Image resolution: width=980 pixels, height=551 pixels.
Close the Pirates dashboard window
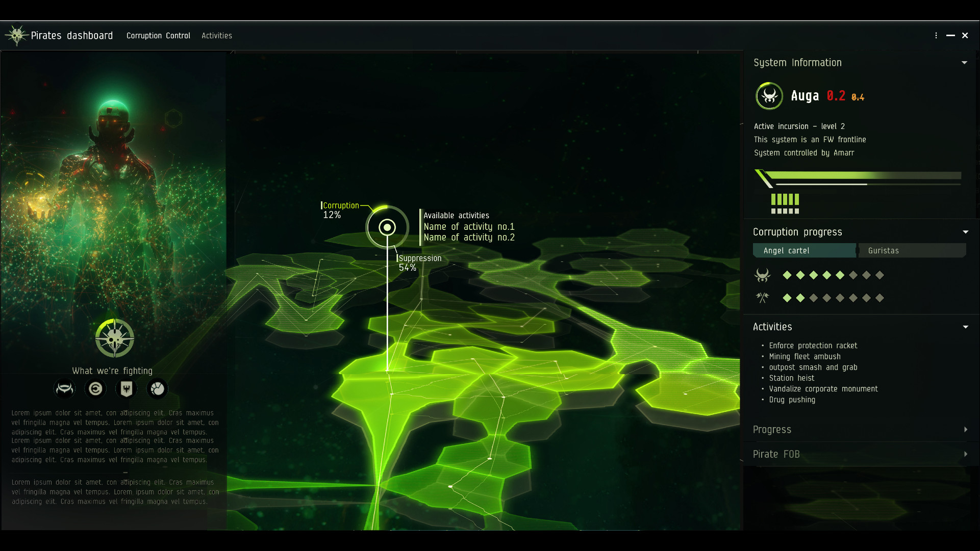pyautogui.click(x=965, y=36)
